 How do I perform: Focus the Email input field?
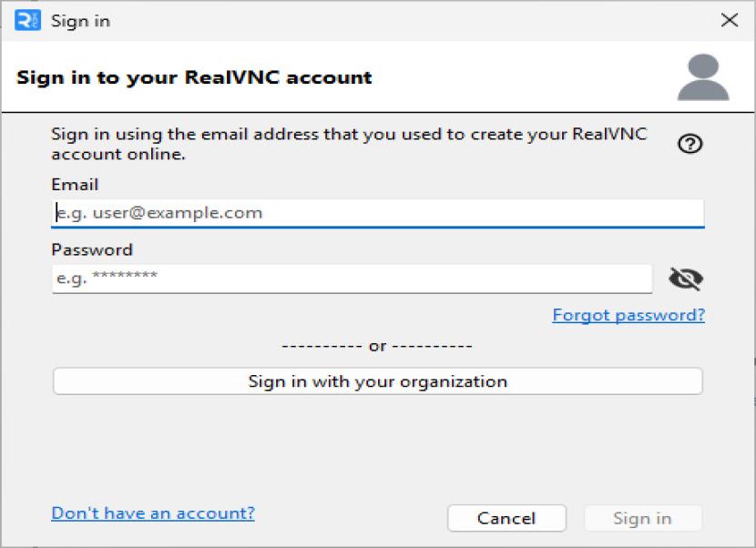[x=377, y=213]
